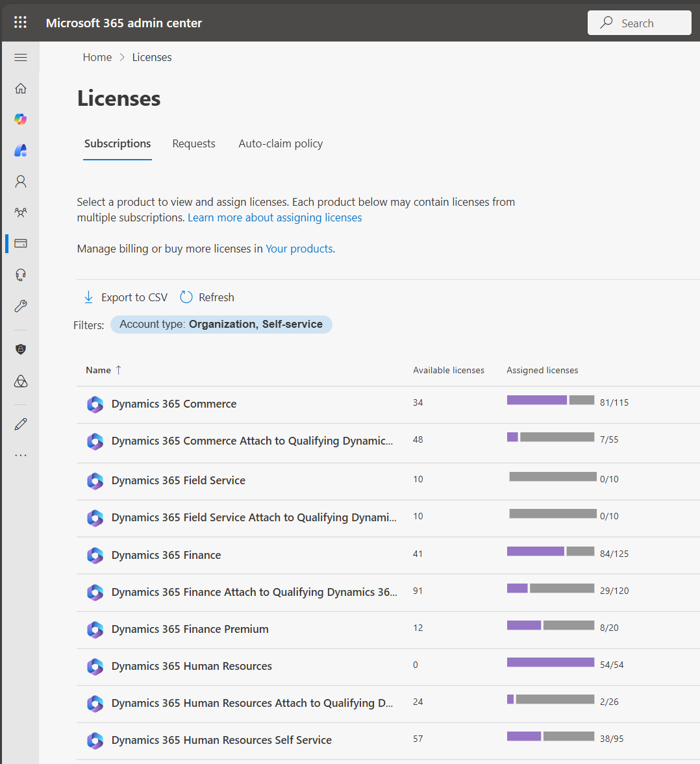Click Assigned licenses column header
This screenshot has width=700, height=764.
tap(542, 370)
